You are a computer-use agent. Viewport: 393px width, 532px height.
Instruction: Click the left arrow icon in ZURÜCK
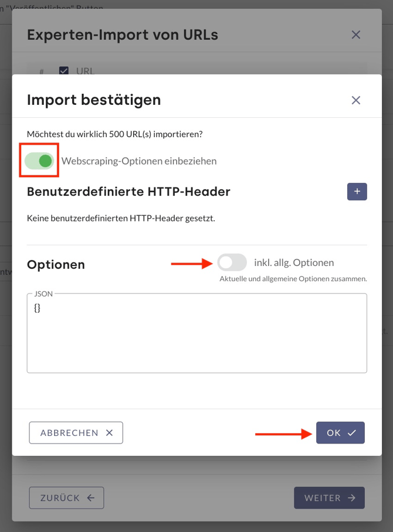tap(90, 498)
